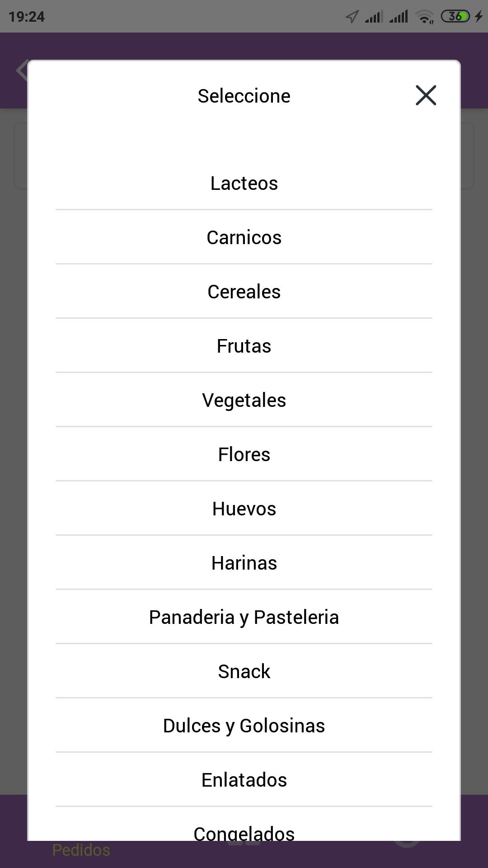Tap the battery indicator in status bar
488x868 pixels.
455,17
